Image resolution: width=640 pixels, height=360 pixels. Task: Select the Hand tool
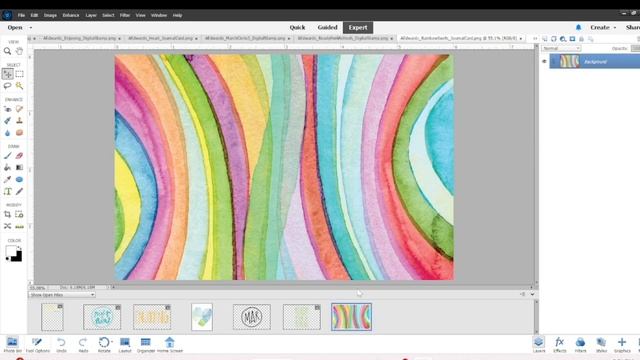click(19, 51)
